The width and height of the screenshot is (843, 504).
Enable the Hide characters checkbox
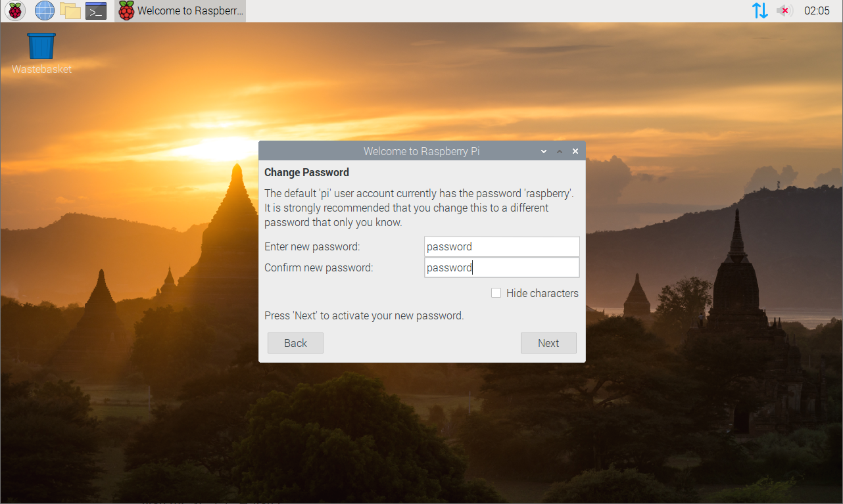pos(496,293)
